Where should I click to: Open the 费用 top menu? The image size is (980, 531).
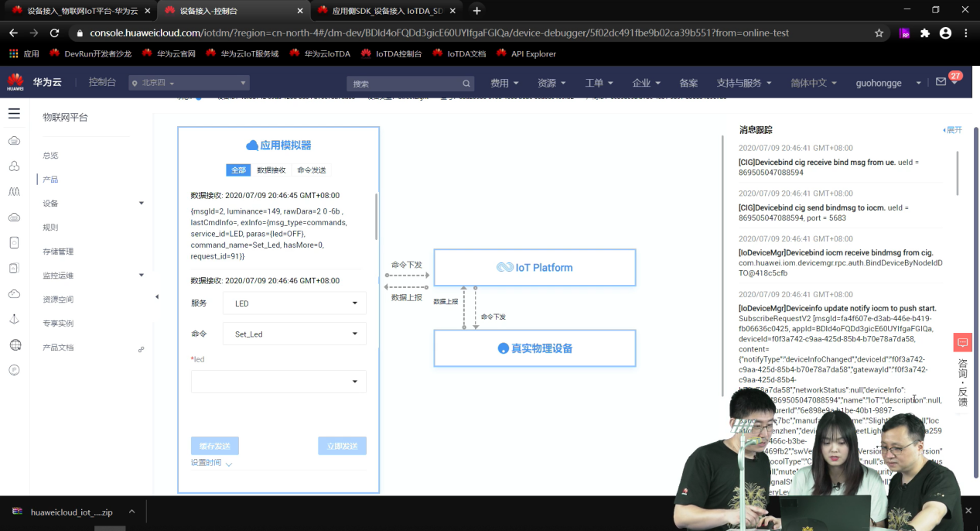[504, 83]
